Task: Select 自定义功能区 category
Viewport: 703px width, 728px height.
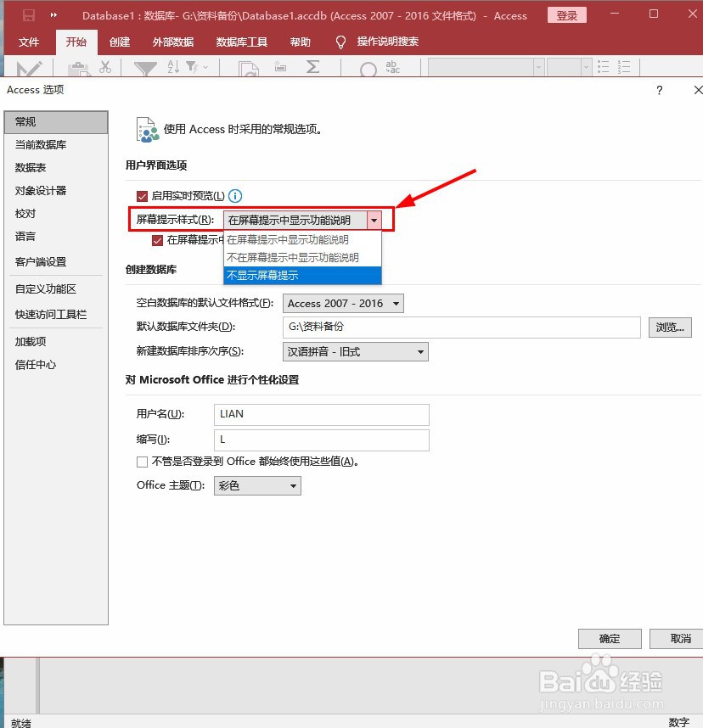Action: tap(56, 289)
